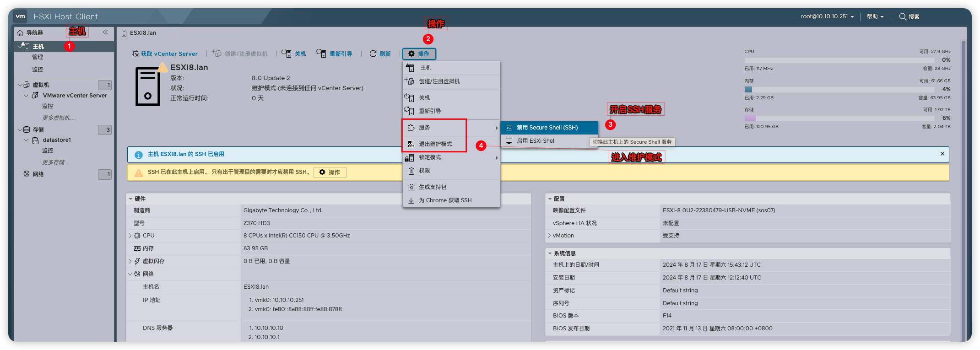Click the ESXi Shell monitor icon in submenu
This screenshot has width=980, height=350.
click(509, 141)
